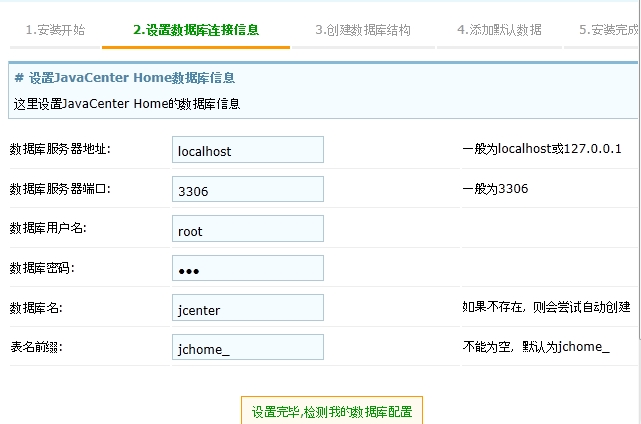Click description 这里设置JavaCenter Home的数据库信息
This screenshot has height=424, width=641.
127,104
